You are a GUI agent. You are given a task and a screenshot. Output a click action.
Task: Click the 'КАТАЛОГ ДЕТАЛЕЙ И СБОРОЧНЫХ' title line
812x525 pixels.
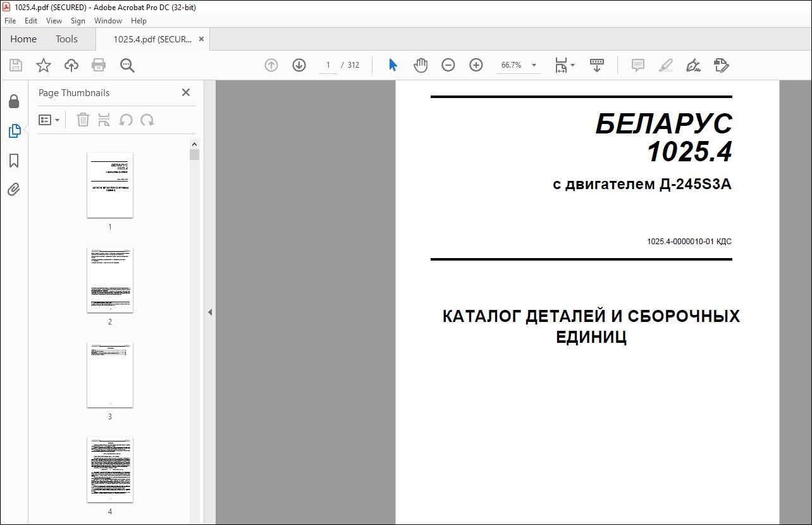[x=591, y=316]
